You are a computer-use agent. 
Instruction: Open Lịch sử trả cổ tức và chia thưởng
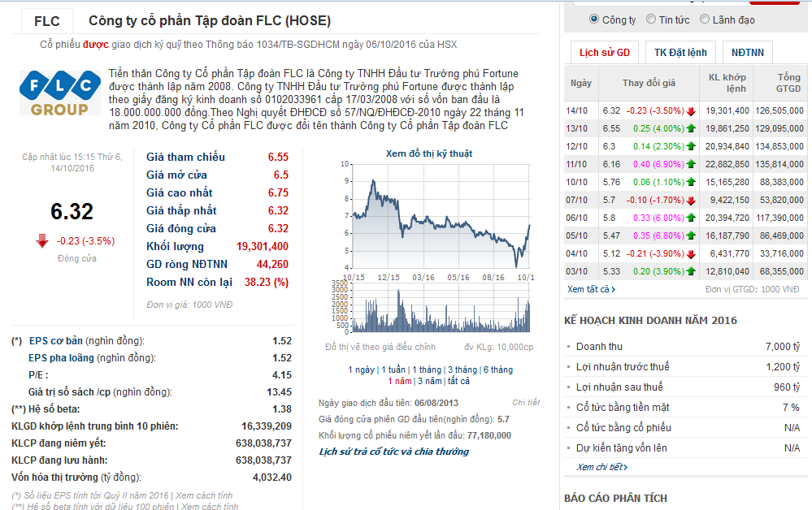coord(393,452)
